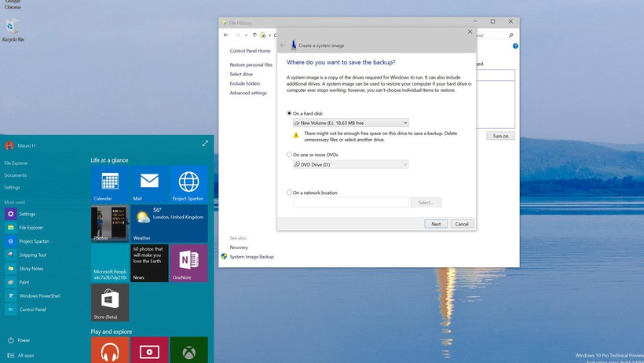This screenshot has height=363, width=644.
Task: Click Next in the system image dialog
Action: 436,224
